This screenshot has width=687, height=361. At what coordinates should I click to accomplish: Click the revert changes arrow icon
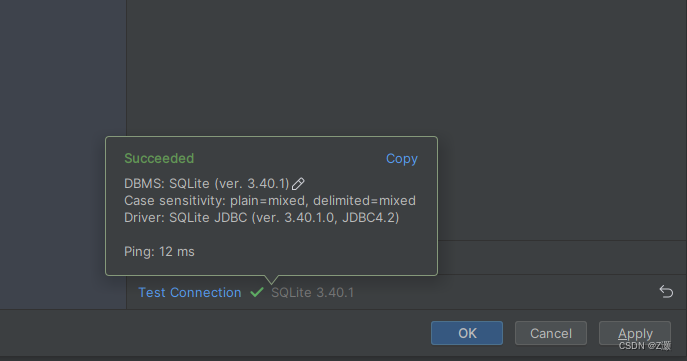pos(666,292)
